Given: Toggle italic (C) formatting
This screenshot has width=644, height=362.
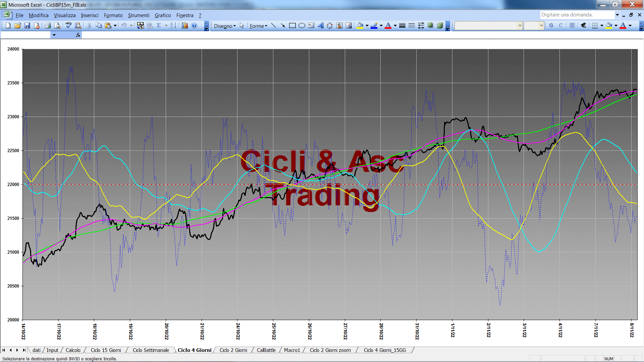Looking at the screenshot, I should click(560, 25).
